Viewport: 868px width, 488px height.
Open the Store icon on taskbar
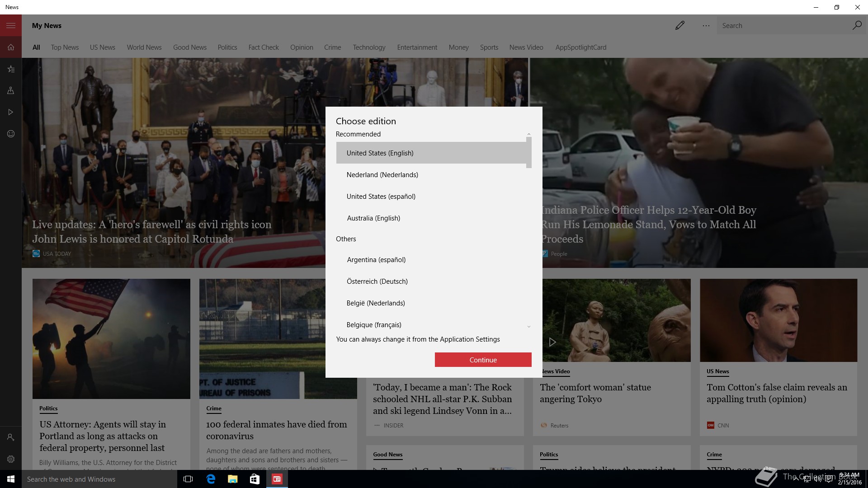pos(255,479)
